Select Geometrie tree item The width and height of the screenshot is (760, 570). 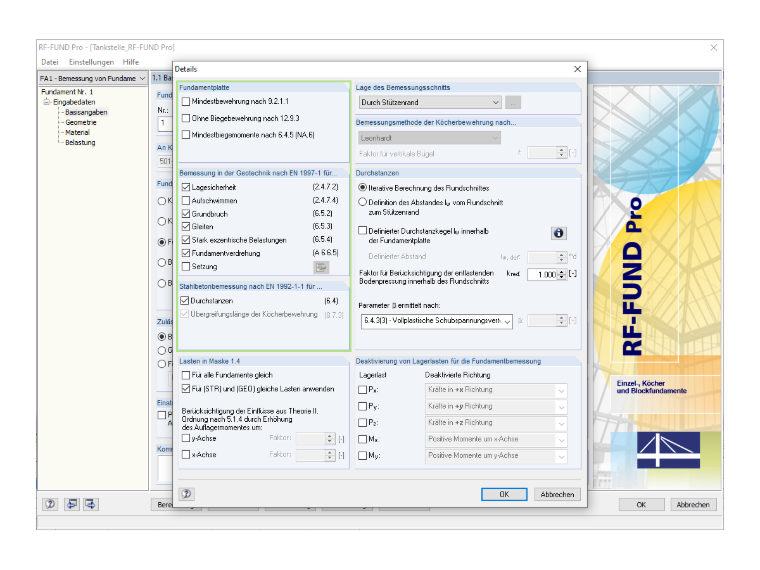click(81, 122)
